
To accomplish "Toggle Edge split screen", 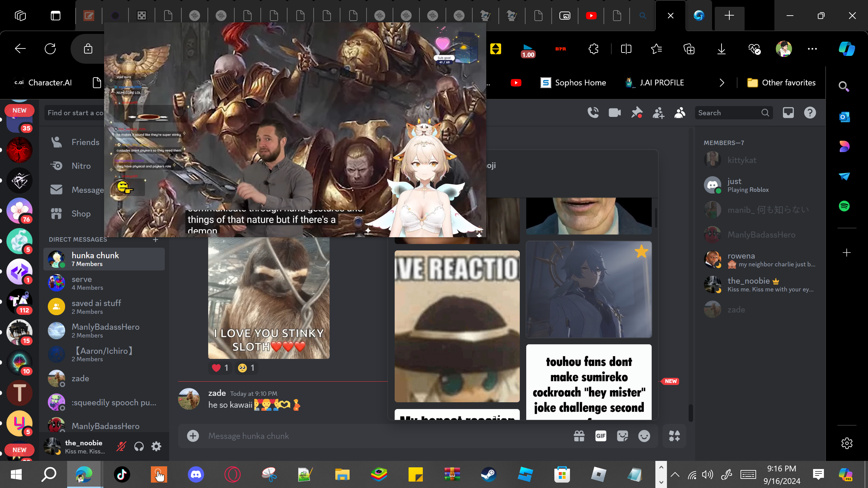I will pyautogui.click(x=626, y=49).
